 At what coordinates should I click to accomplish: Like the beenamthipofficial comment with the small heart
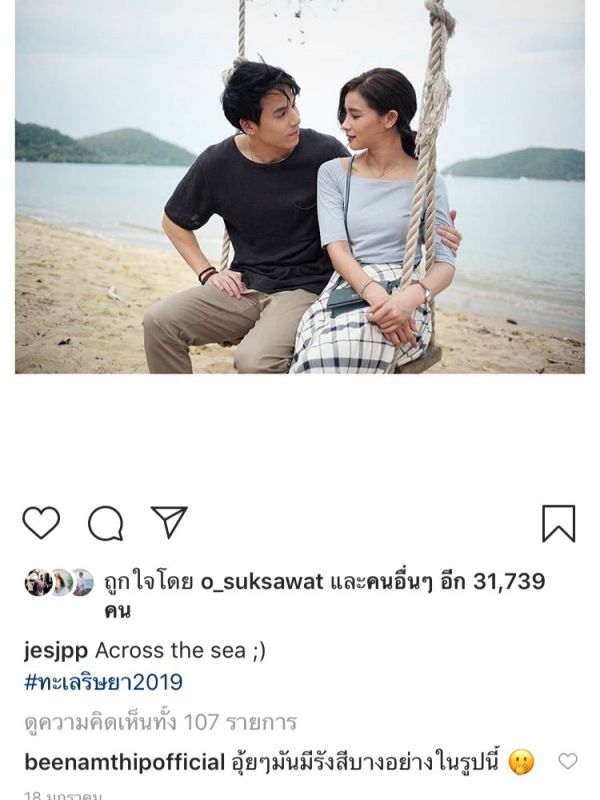click(567, 761)
